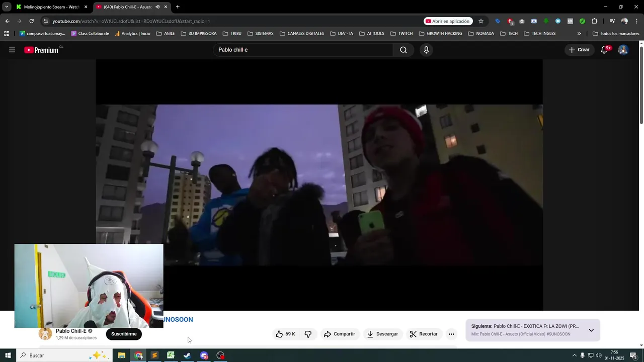Open OBS Studio from the taskbar
This screenshot has height=362, width=644.
220,355
